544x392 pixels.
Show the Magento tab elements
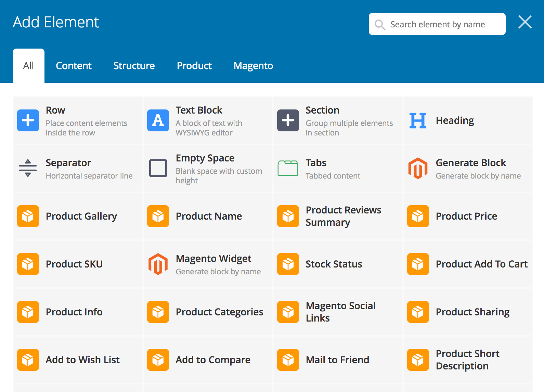tap(254, 66)
